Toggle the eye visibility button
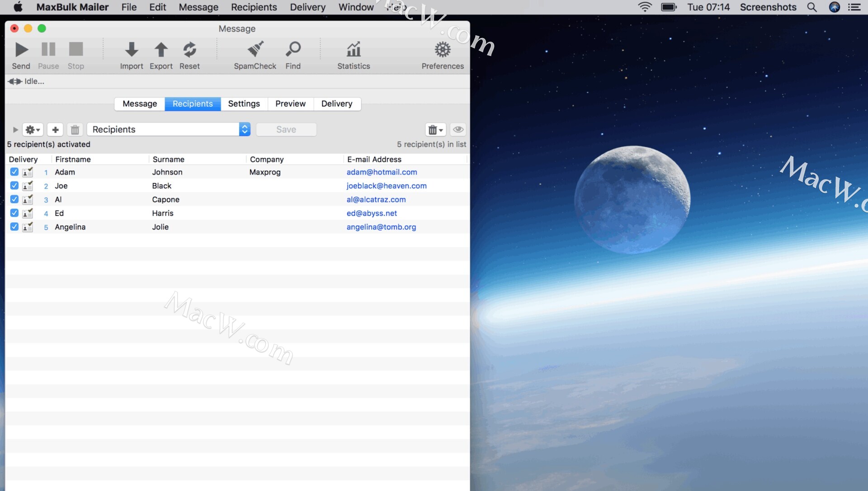Screen dimensions: 868x491 pos(458,129)
